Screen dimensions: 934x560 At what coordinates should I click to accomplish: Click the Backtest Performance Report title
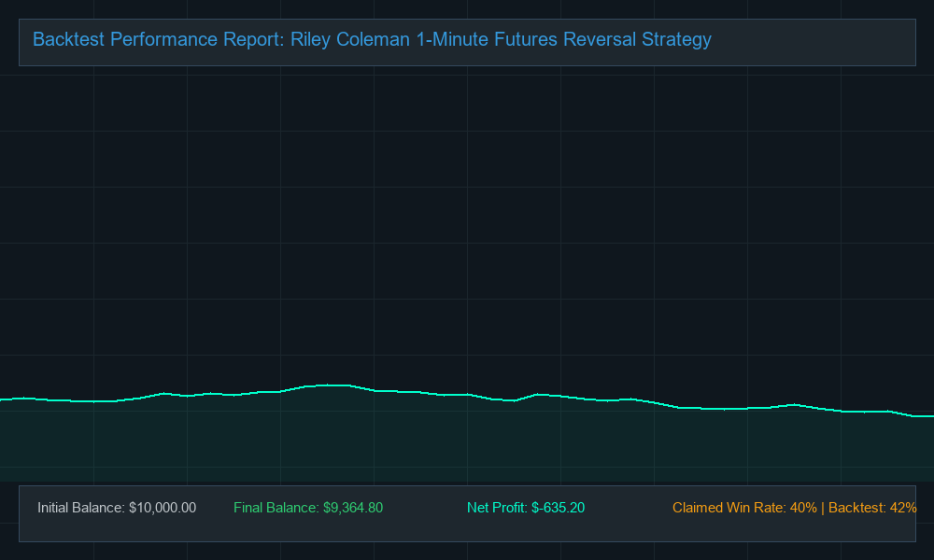tap(372, 40)
